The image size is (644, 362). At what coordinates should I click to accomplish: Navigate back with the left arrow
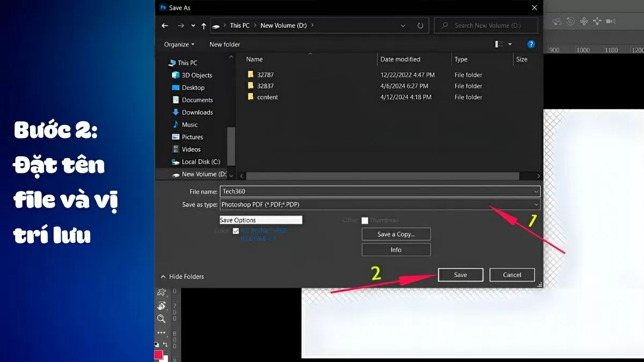[x=165, y=26]
